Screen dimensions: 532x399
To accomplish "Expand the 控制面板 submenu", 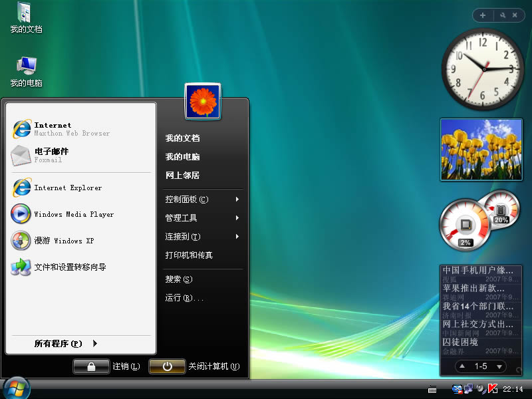I will pos(186,198).
